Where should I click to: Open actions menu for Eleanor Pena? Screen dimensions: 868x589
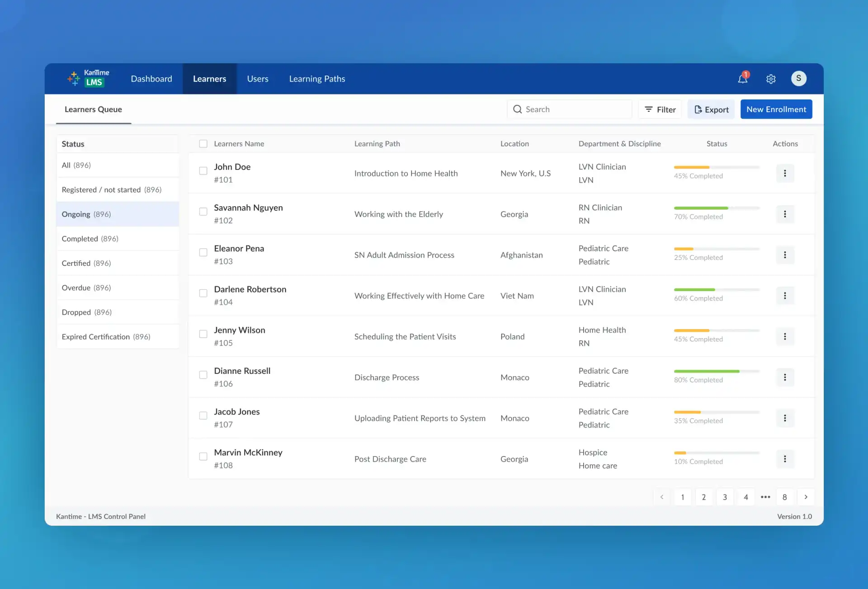tap(785, 254)
